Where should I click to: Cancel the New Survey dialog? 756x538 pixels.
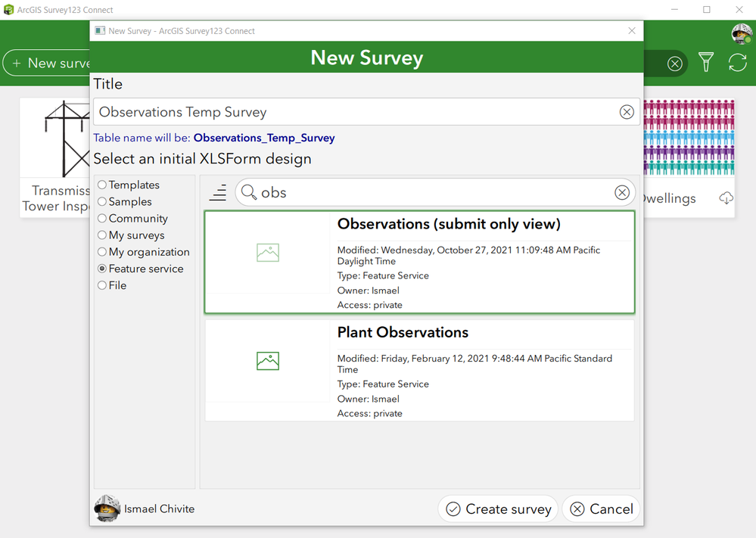601,508
